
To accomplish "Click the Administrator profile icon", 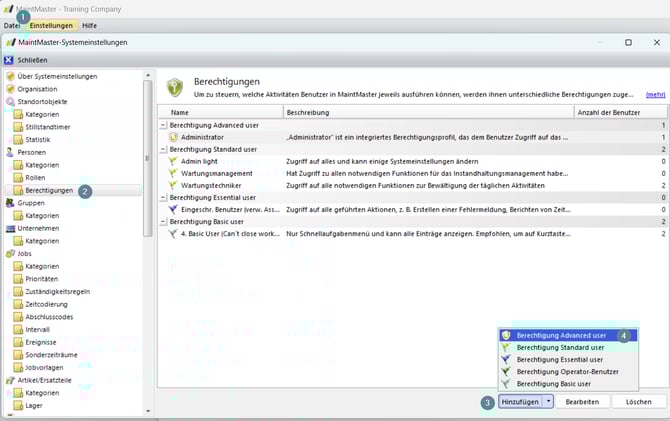I will click(x=173, y=137).
